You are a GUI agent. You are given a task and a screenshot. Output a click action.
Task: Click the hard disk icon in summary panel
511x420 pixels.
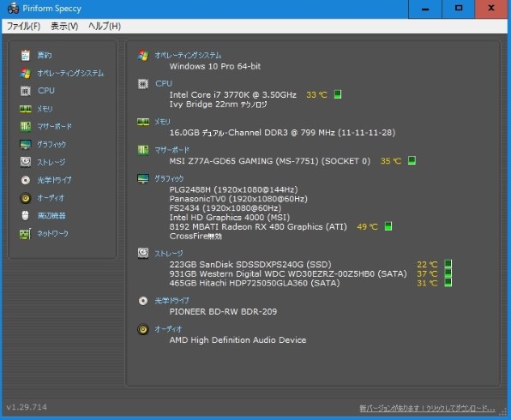pos(143,253)
